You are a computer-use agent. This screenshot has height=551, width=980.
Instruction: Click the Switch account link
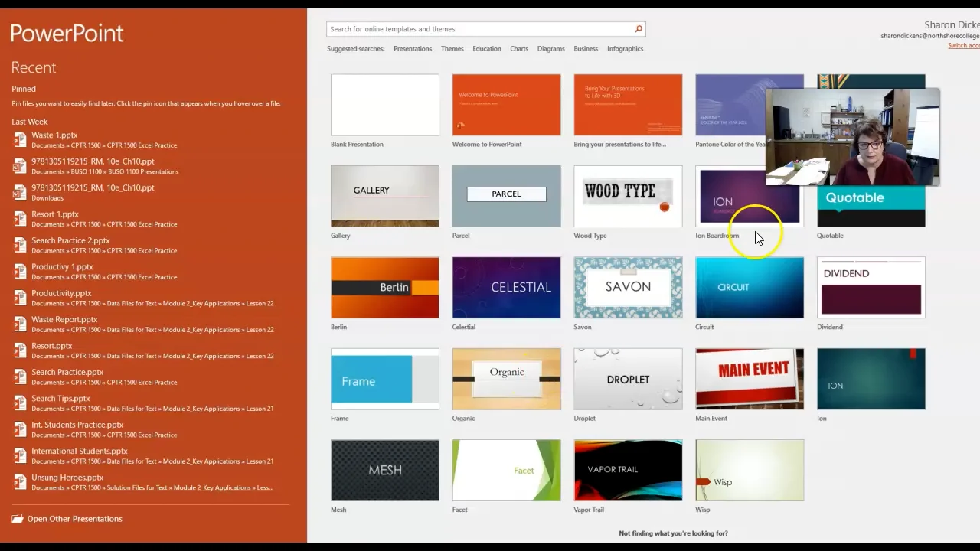point(963,46)
